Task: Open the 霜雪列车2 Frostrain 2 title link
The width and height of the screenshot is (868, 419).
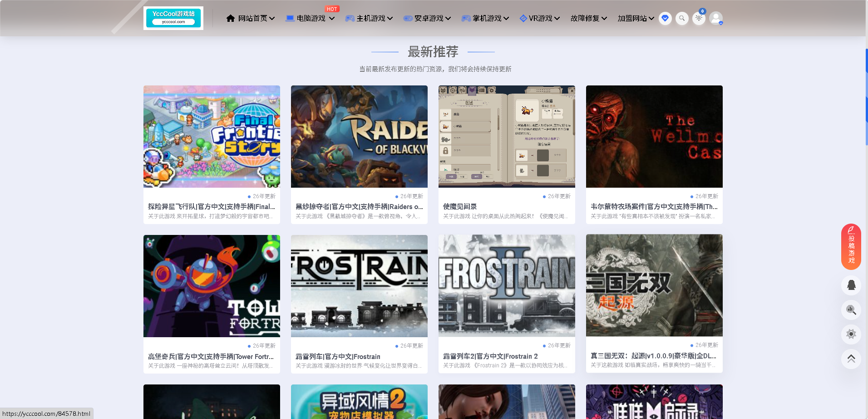Action: pos(490,356)
